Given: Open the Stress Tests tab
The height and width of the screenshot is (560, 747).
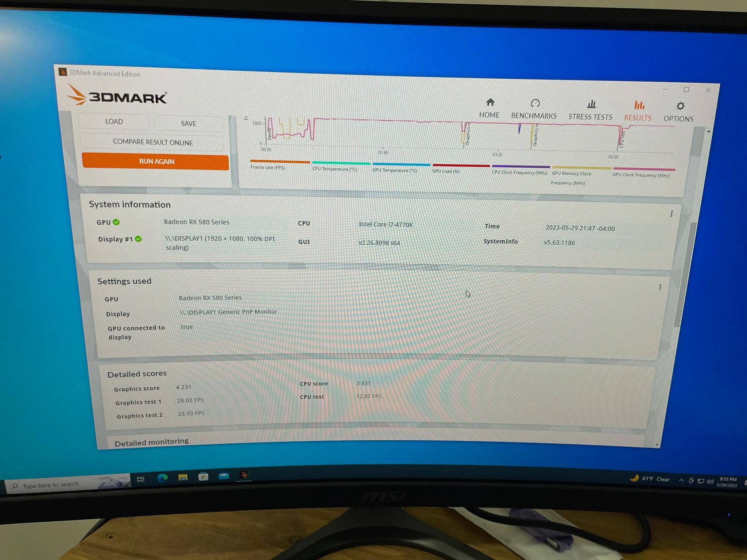Looking at the screenshot, I should click(590, 110).
